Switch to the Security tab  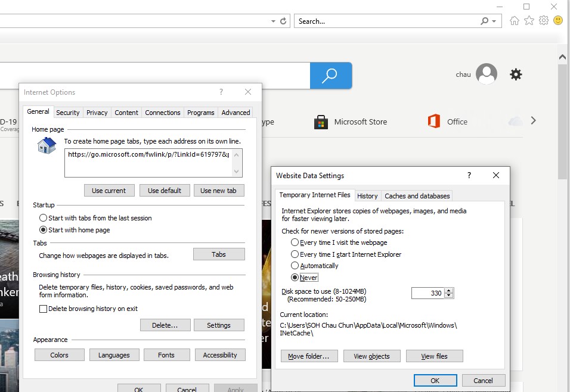click(x=67, y=113)
